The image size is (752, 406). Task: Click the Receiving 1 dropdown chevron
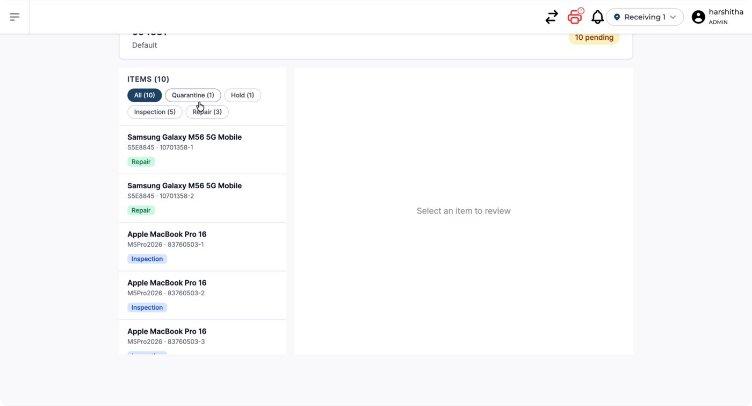[x=673, y=17]
